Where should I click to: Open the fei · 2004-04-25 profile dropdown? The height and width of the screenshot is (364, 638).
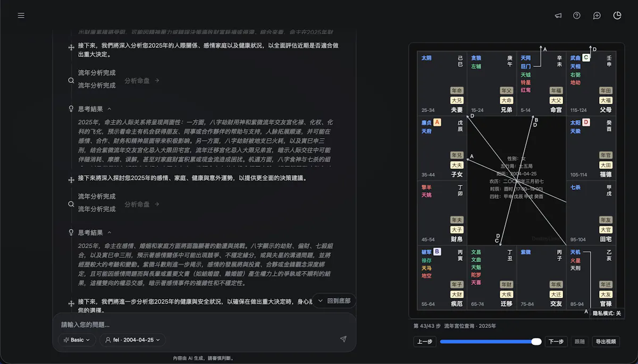click(132, 340)
